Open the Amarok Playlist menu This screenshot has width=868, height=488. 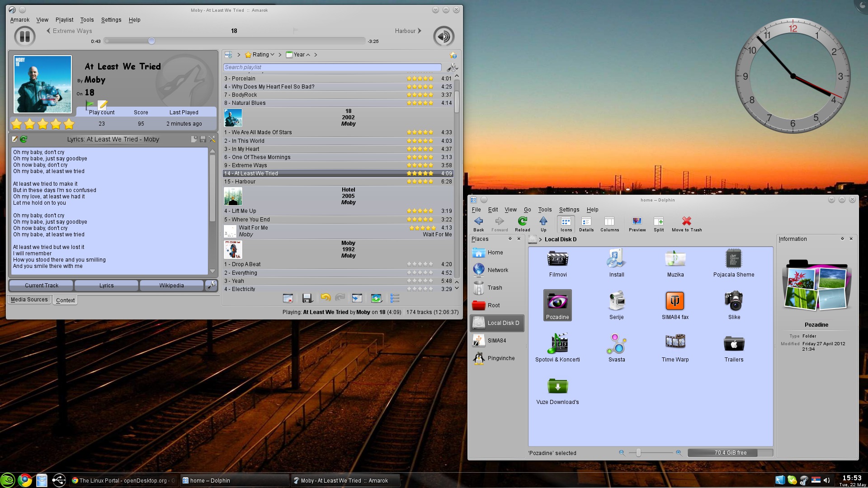64,20
